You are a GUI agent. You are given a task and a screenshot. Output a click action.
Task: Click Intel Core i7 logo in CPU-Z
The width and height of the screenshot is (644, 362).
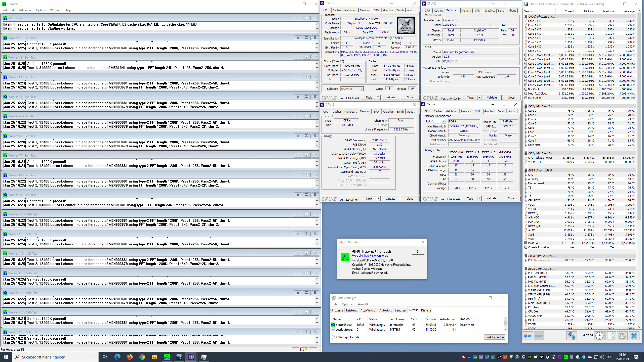pos(406,26)
